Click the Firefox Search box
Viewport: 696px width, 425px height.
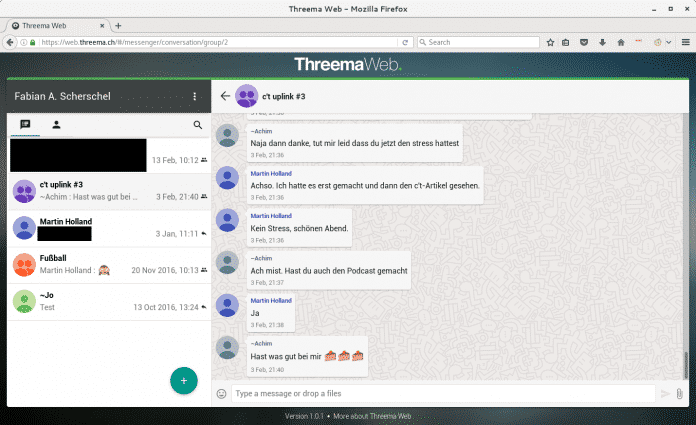tap(478, 42)
